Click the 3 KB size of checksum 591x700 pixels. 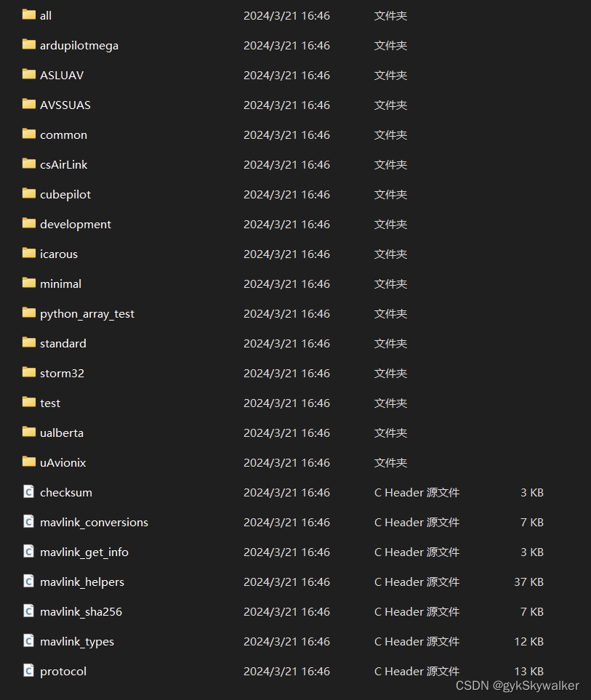tap(532, 492)
